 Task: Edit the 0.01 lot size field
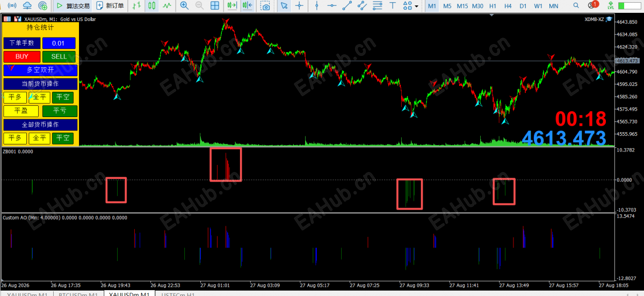coord(59,43)
